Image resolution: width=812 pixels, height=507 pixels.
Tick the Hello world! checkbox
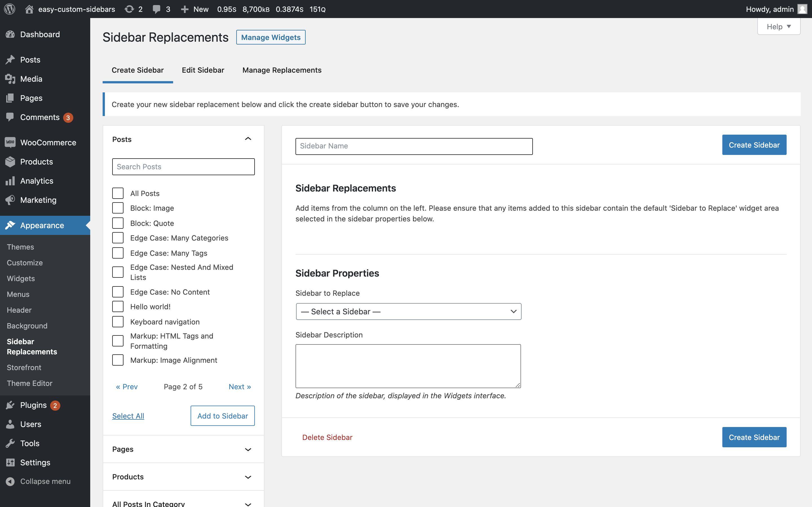118,306
